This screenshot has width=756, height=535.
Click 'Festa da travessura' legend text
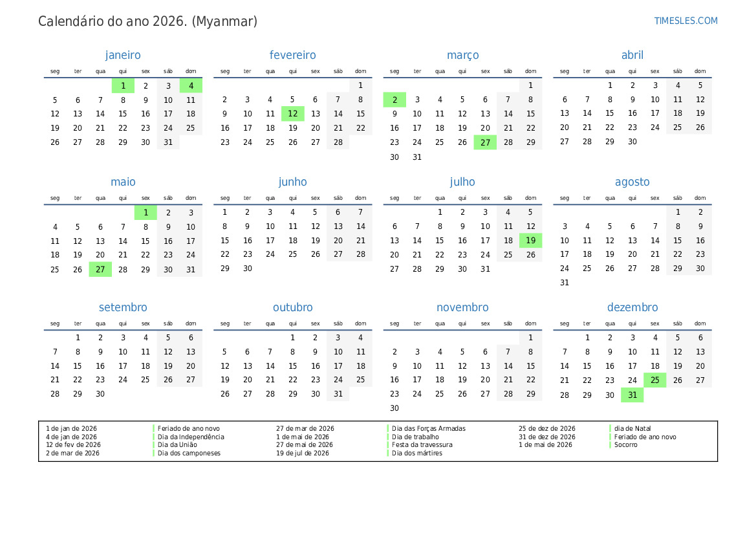tap(422, 445)
